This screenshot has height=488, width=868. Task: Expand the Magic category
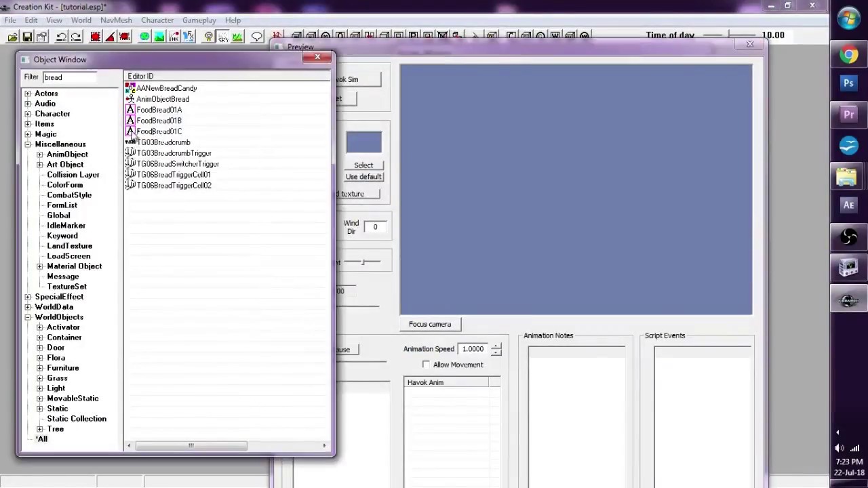click(x=28, y=134)
